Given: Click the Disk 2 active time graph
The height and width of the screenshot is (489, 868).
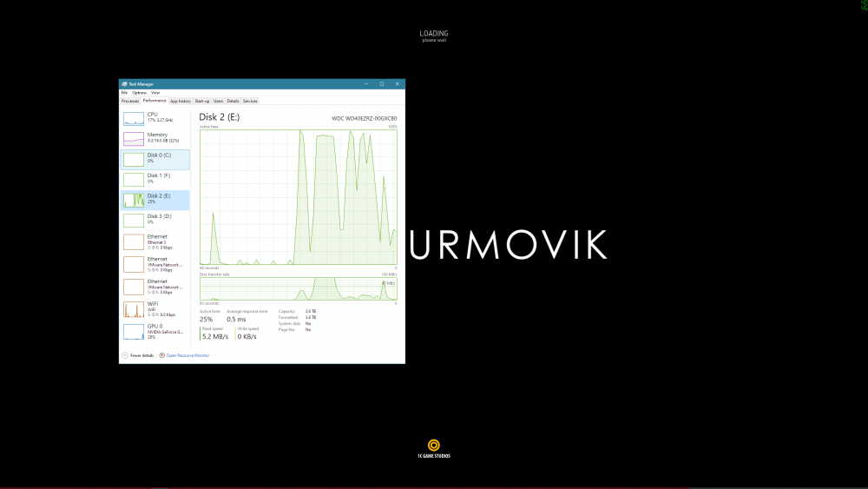Looking at the screenshot, I should [299, 198].
